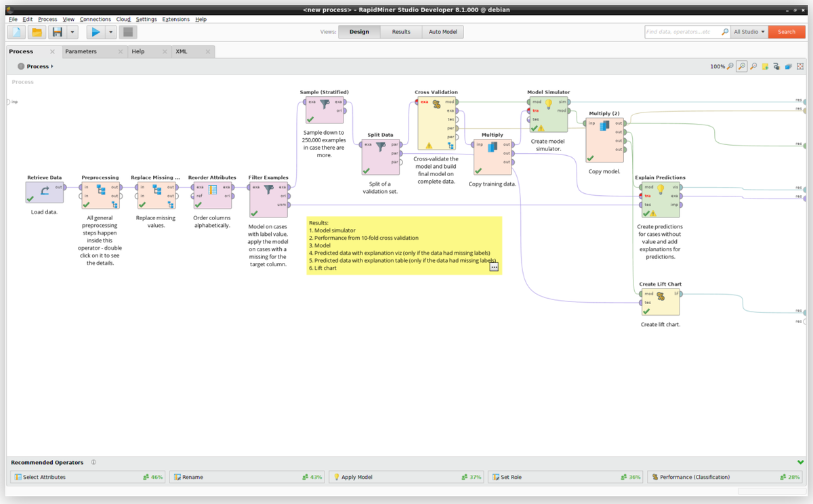813x504 pixels.
Task: Click the info icon beside Recommended Operators
Action: click(x=93, y=462)
